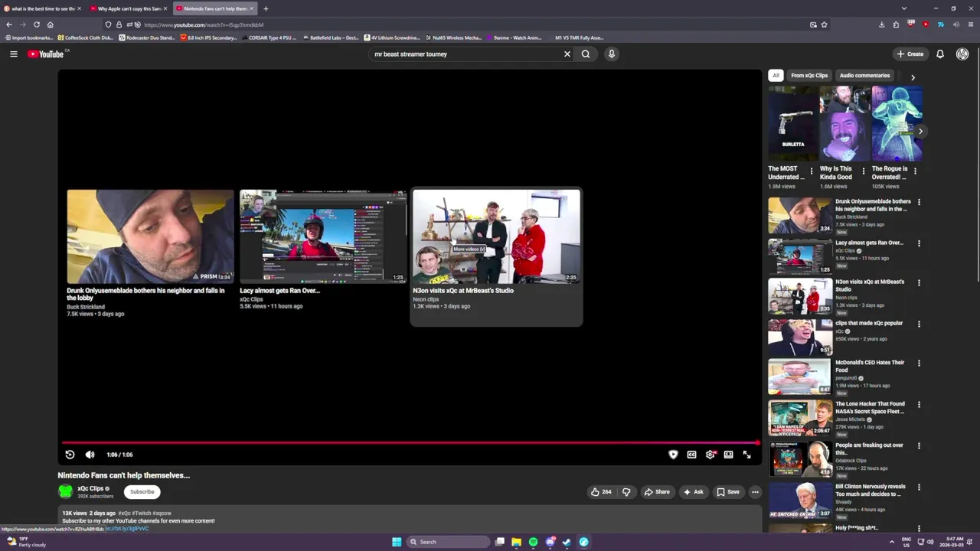The image size is (980, 551).
Task: Go back in browser history
Action: pos(9,24)
